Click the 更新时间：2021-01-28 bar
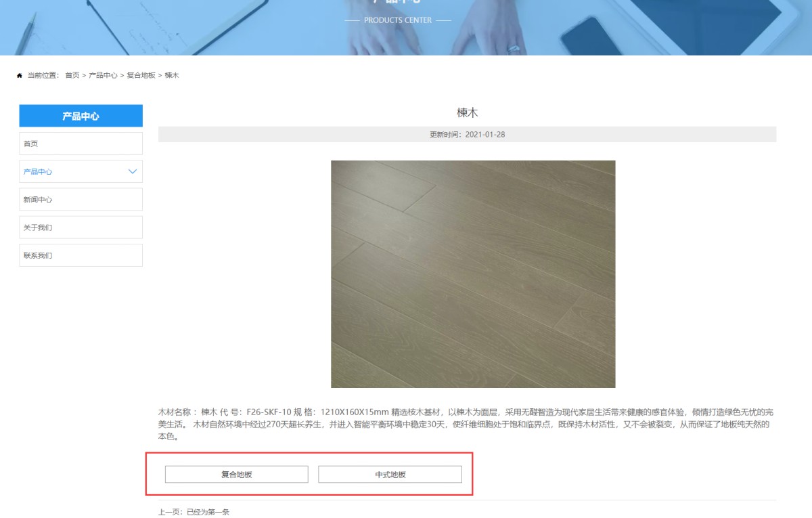This screenshot has height=518, width=812. point(468,134)
